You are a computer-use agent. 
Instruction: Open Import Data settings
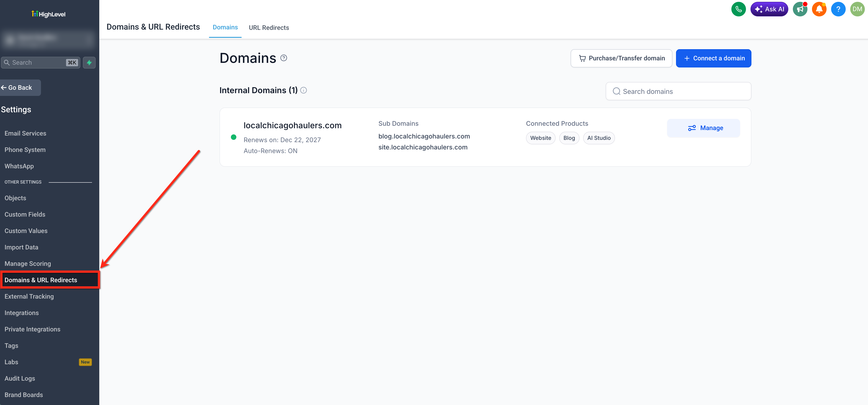pos(21,247)
